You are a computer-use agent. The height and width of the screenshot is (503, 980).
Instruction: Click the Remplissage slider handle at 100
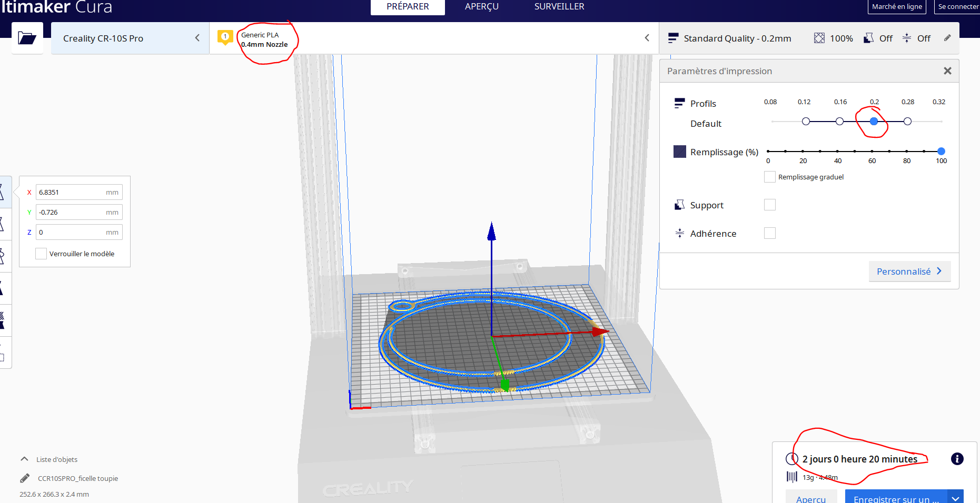pos(941,152)
